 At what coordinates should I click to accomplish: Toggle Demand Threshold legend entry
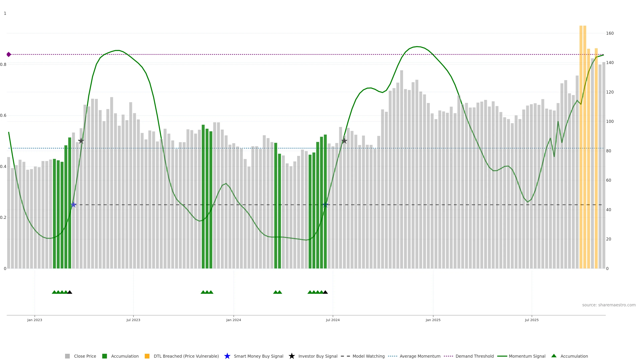[474, 356]
